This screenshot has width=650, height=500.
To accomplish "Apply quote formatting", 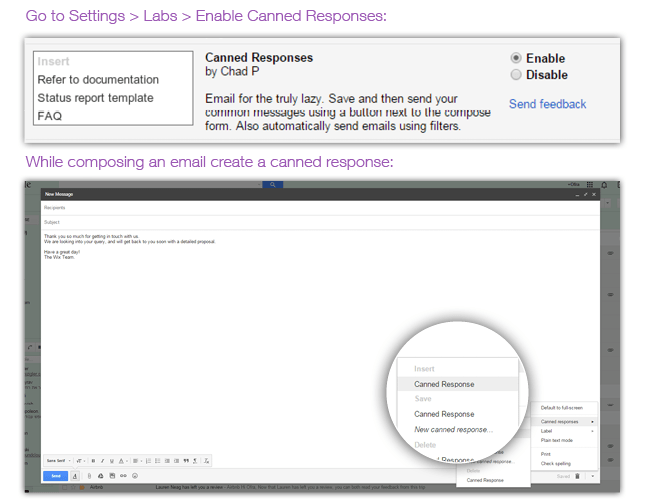I will tap(186, 461).
